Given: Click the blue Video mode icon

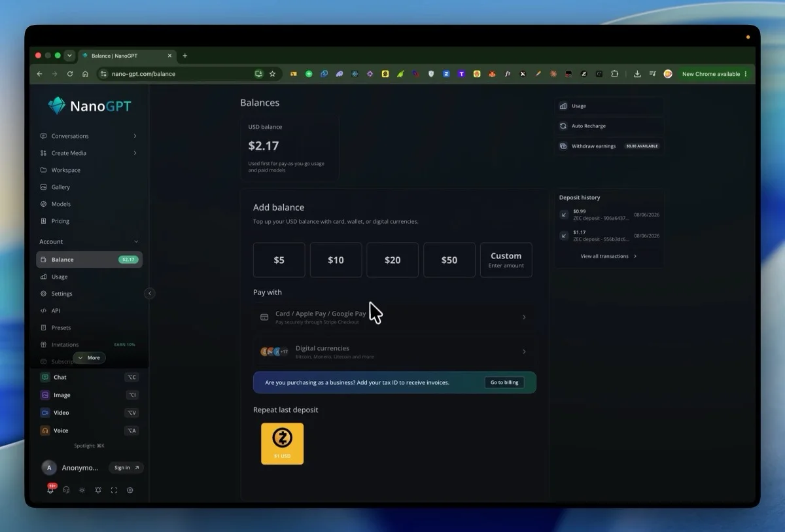Looking at the screenshot, I should (x=45, y=413).
